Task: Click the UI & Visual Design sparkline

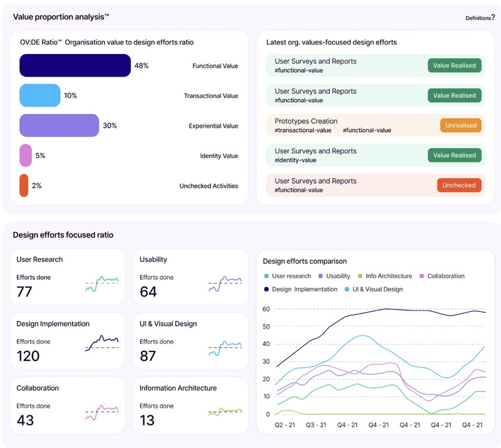Action: [225, 347]
